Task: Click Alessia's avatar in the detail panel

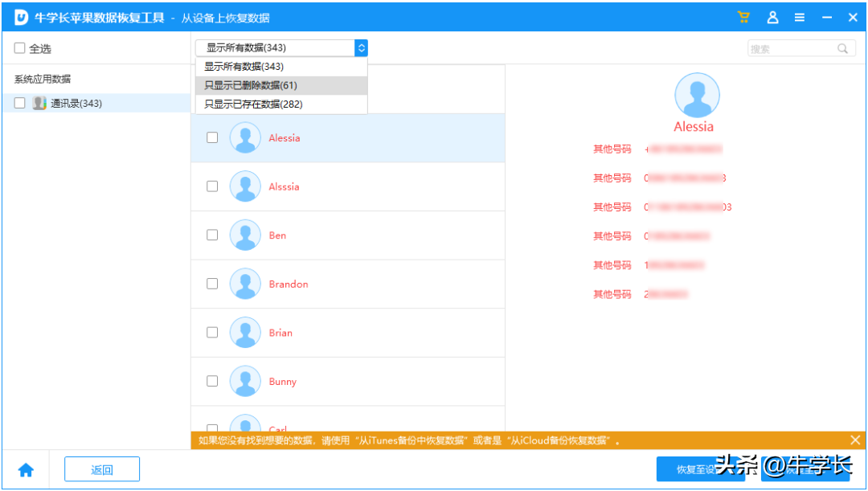Action: pyautogui.click(x=696, y=96)
